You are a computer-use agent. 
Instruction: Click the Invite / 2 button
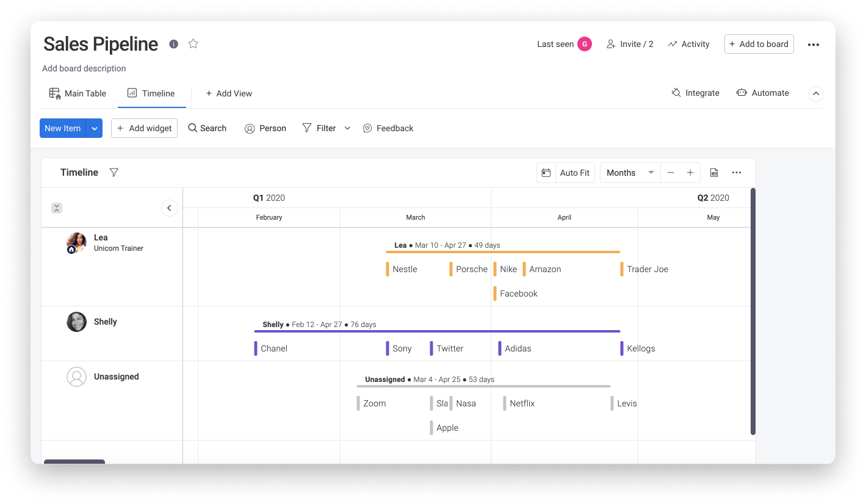[x=630, y=44]
